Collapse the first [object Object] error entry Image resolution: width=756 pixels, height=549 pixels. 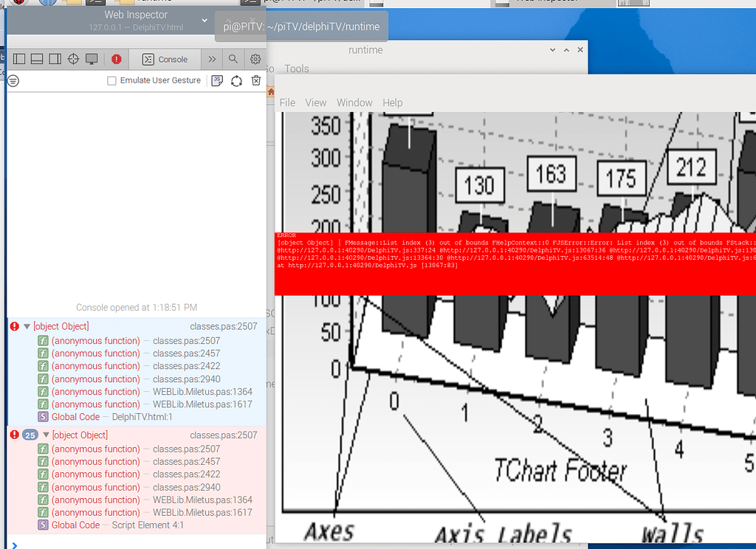27,325
